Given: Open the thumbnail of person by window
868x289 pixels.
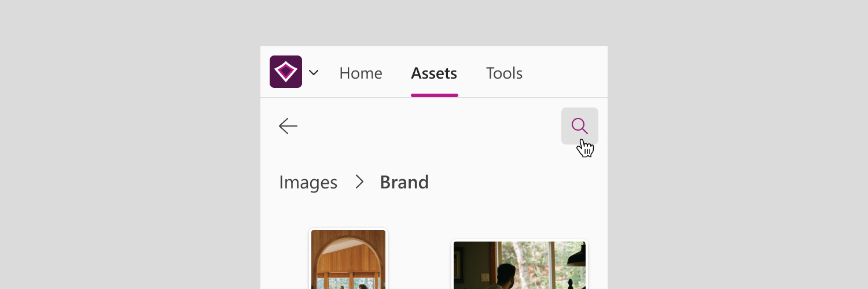Looking at the screenshot, I should pyautogui.click(x=520, y=265).
